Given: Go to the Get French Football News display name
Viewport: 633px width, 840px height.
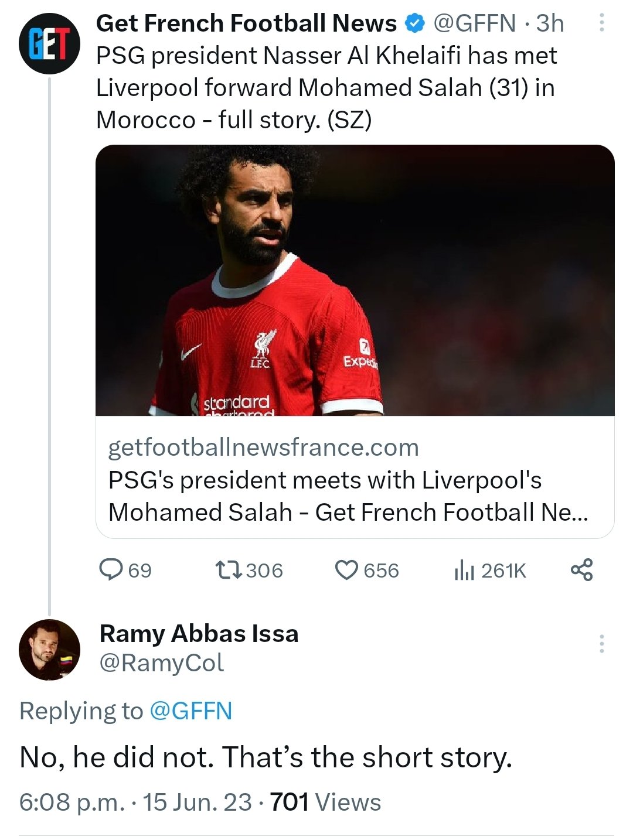Looking at the screenshot, I should [246, 23].
